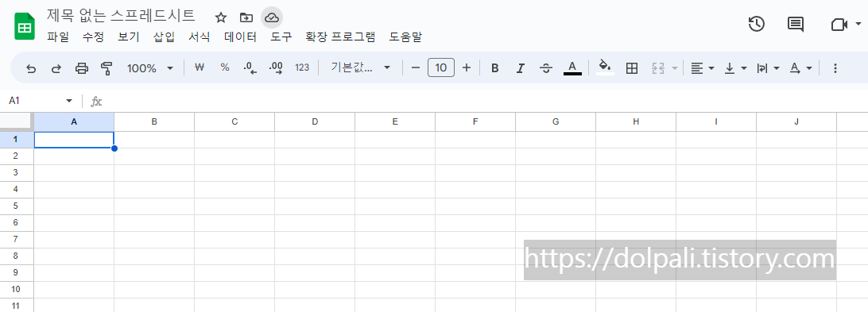Open version history clock icon
The width and height of the screenshot is (868, 312).
coord(756,24)
